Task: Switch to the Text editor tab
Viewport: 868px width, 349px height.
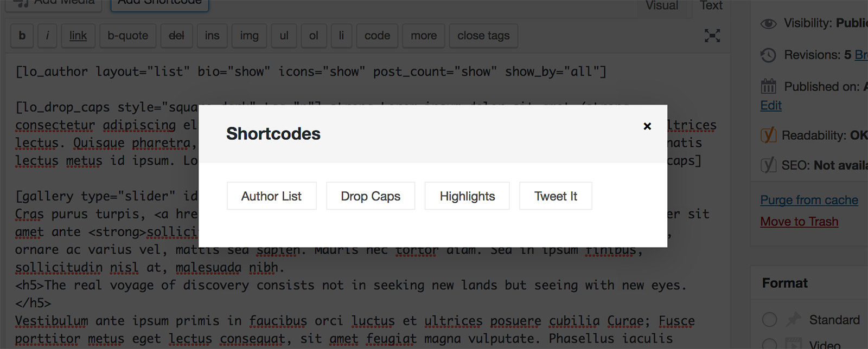Action: pyautogui.click(x=711, y=5)
